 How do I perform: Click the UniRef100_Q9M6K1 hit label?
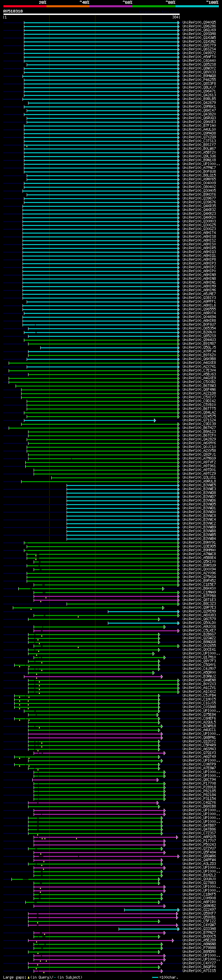click(199, 106)
